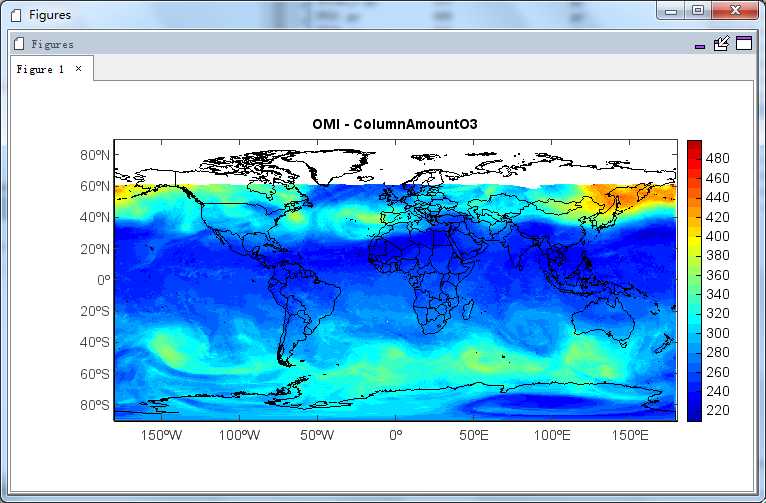Select the Figure 1 tab
766x503 pixels.
pos(52,69)
